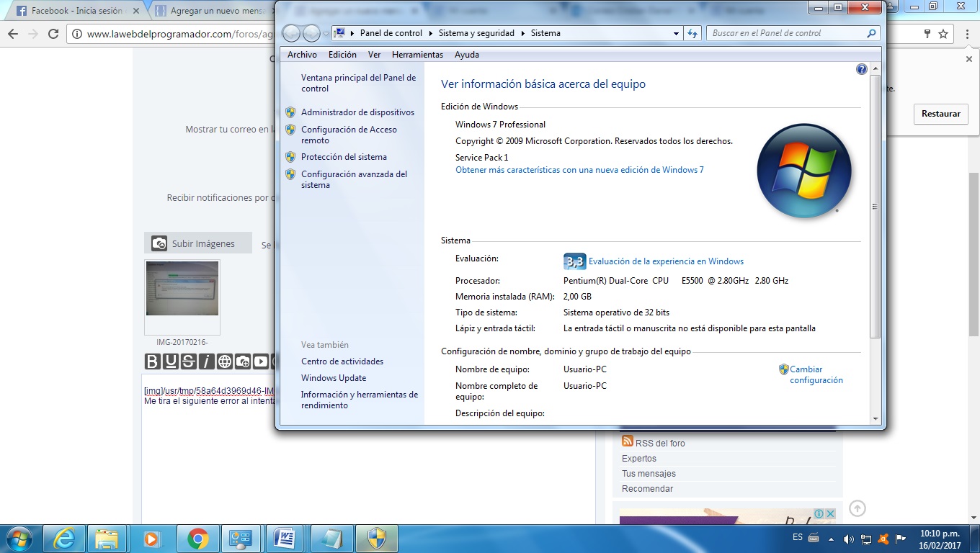Open the Edición menu
This screenshot has width=980, height=553.
342,55
